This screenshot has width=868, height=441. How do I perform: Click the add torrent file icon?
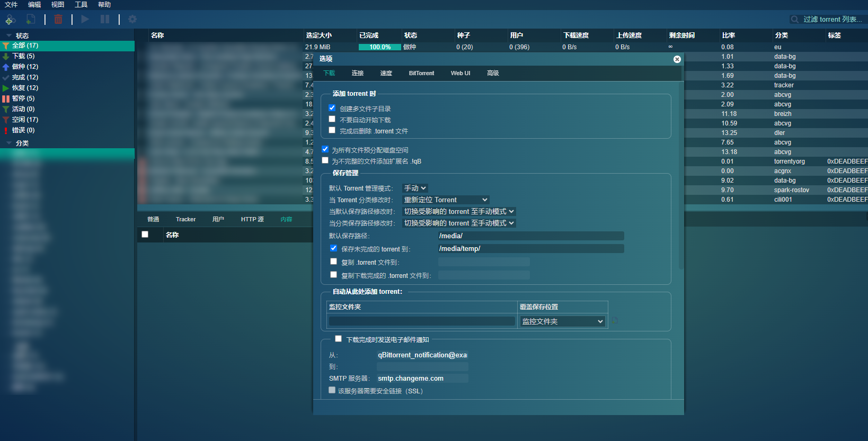pos(31,20)
